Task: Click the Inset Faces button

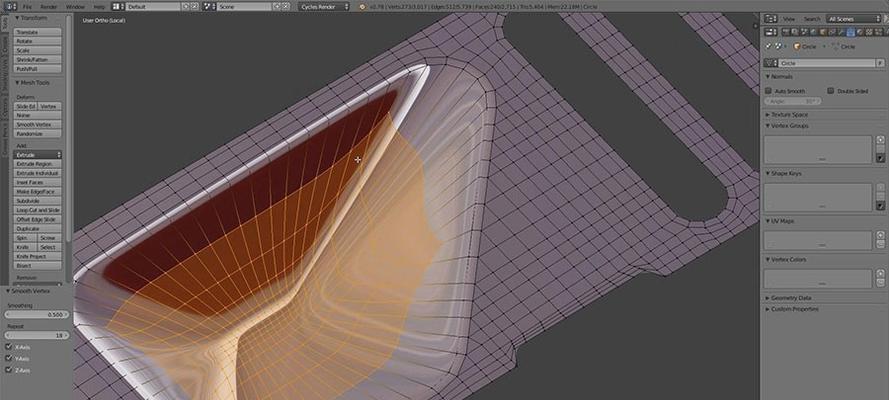Action: click(x=37, y=182)
